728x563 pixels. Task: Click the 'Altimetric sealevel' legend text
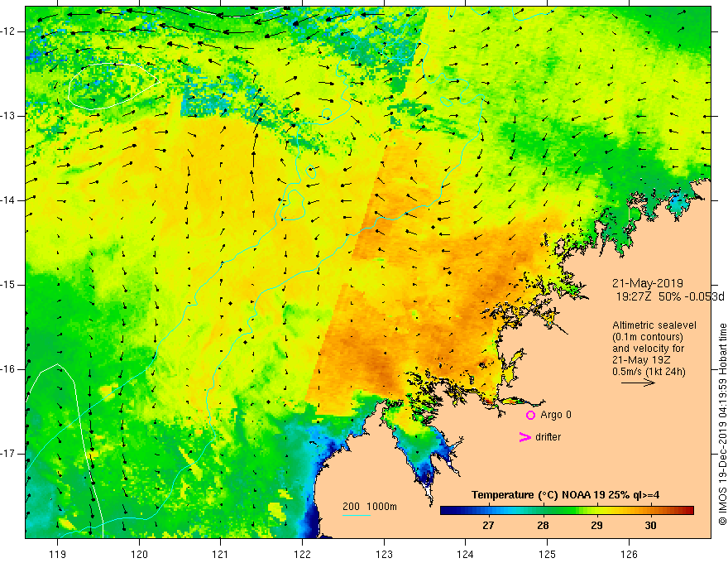654,325
